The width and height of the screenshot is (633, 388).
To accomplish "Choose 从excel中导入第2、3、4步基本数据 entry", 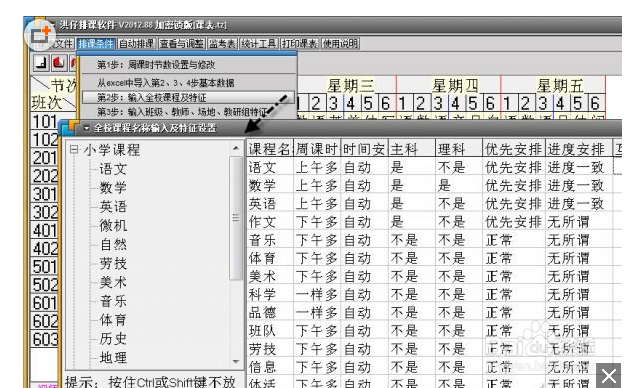I will coord(189,83).
